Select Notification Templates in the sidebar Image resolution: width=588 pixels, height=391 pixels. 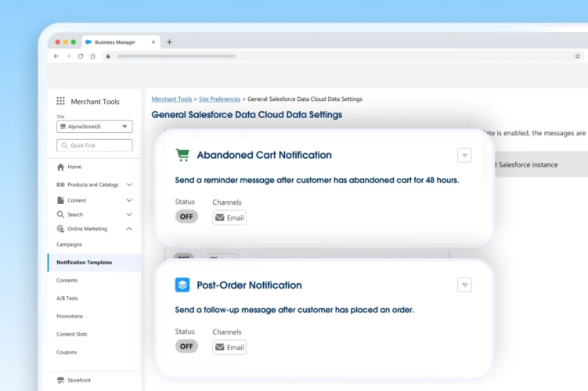[x=95, y=263]
